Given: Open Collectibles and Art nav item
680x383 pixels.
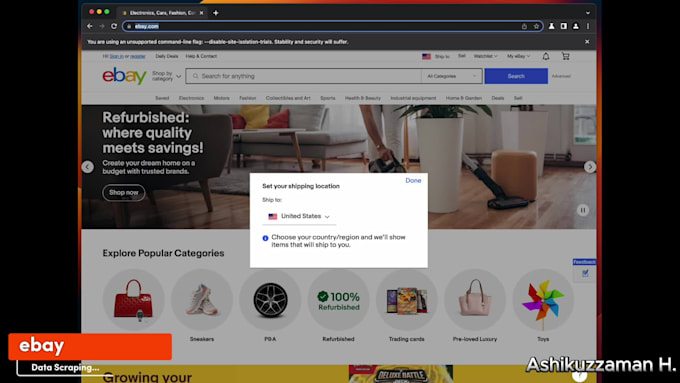Looking at the screenshot, I should coord(288,98).
